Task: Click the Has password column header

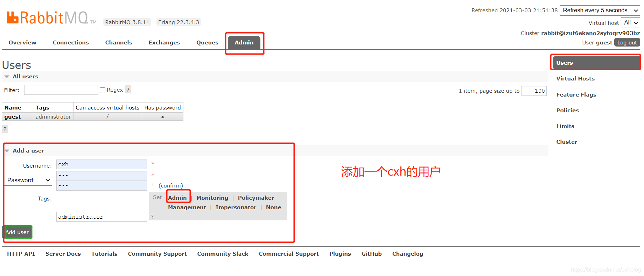Action: point(162,108)
